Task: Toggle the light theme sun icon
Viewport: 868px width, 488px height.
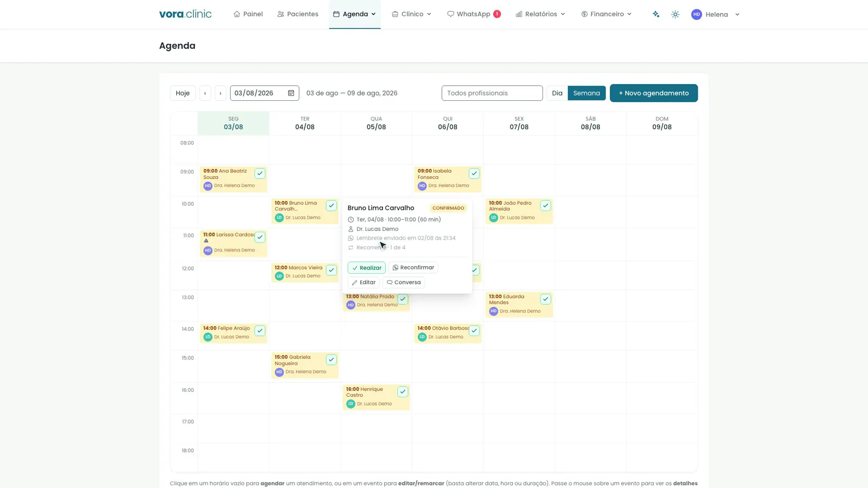Action: click(675, 14)
